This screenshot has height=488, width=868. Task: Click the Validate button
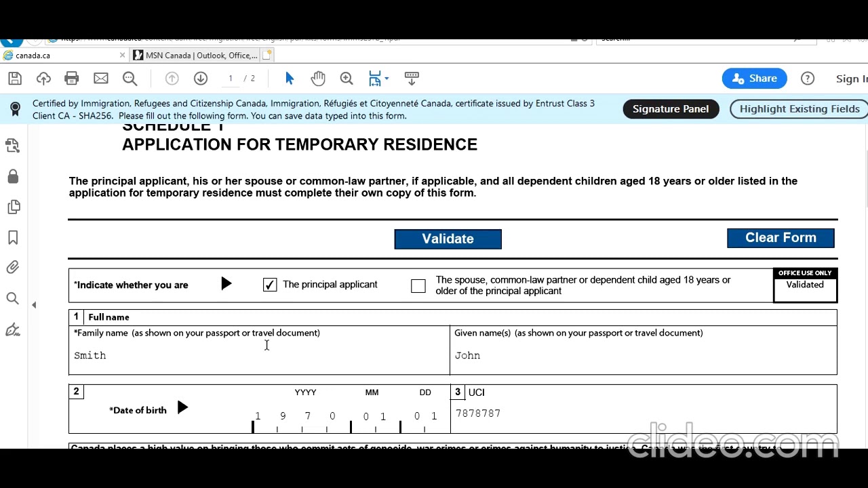click(x=448, y=239)
